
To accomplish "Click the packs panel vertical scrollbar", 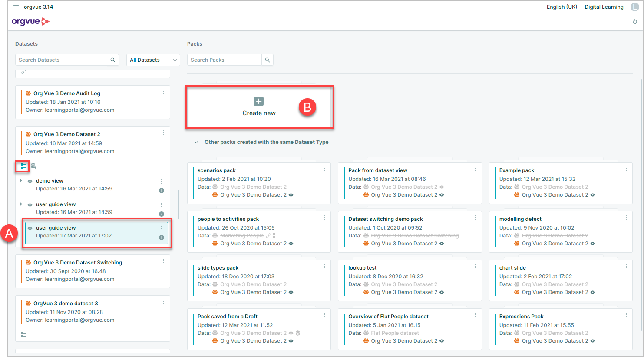I will click(641, 204).
